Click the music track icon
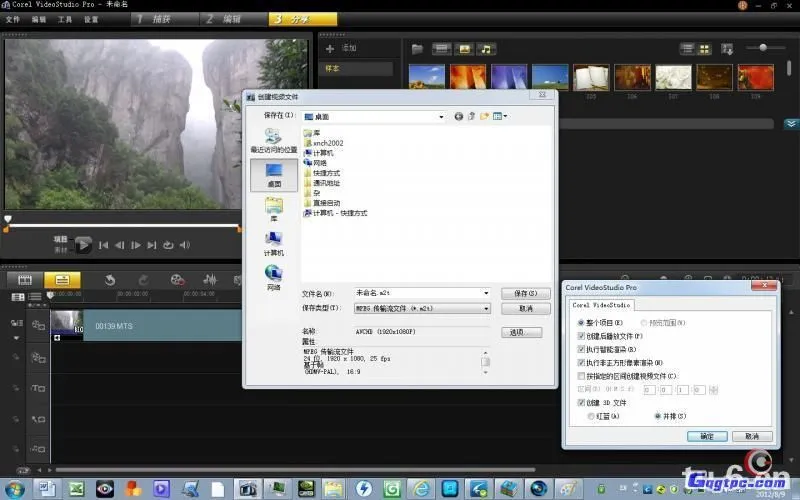Viewport: 800px width, 500px height. point(38,449)
